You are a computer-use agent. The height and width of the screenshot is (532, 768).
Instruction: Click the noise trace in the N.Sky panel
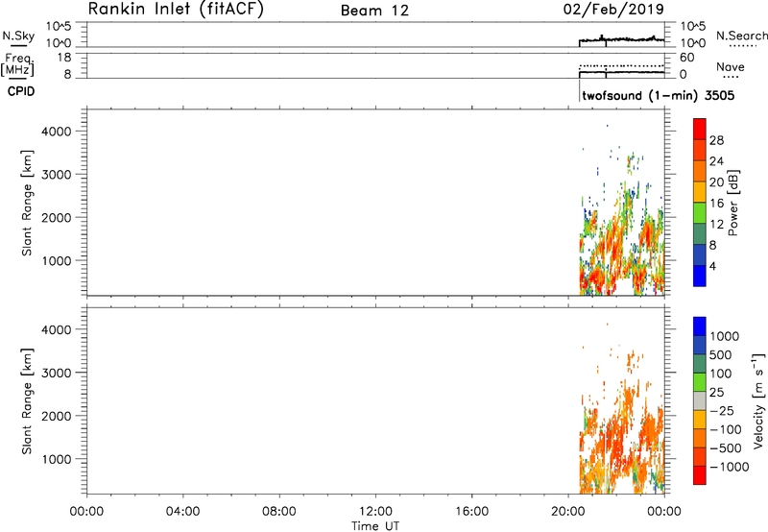[x=621, y=39]
